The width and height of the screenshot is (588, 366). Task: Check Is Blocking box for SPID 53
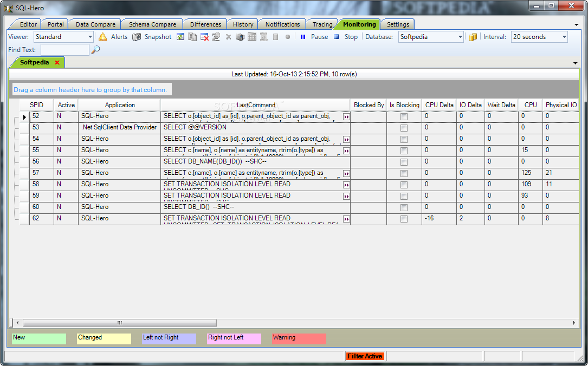point(404,128)
